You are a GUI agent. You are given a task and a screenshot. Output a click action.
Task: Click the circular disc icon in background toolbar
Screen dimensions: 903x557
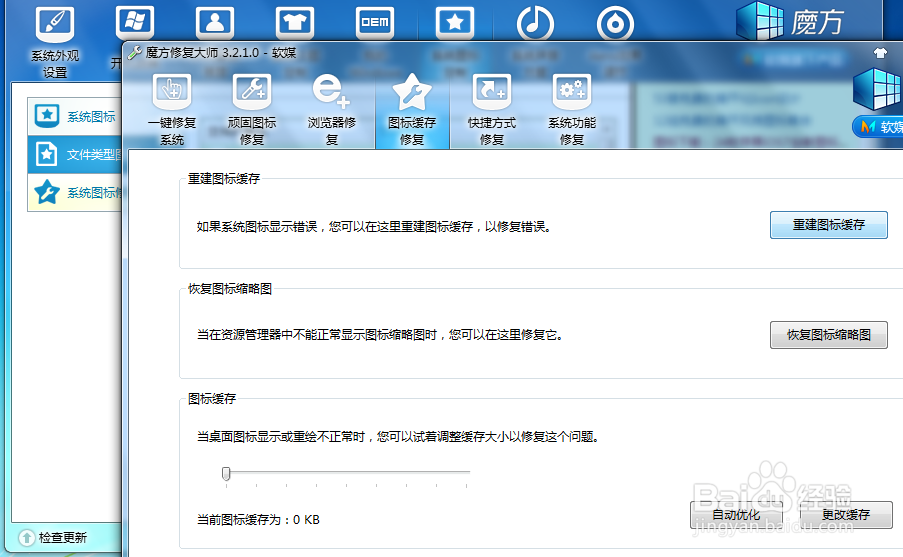pyautogui.click(x=615, y=24)
